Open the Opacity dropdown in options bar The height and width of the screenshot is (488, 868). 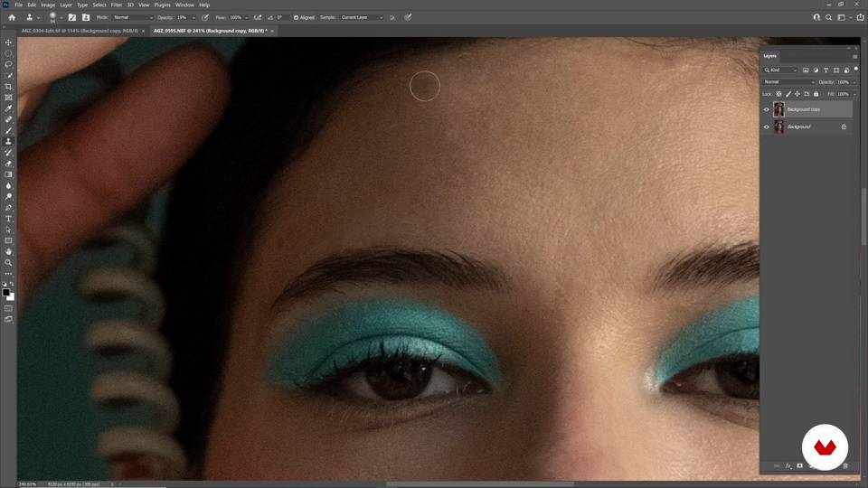point(193,18)
